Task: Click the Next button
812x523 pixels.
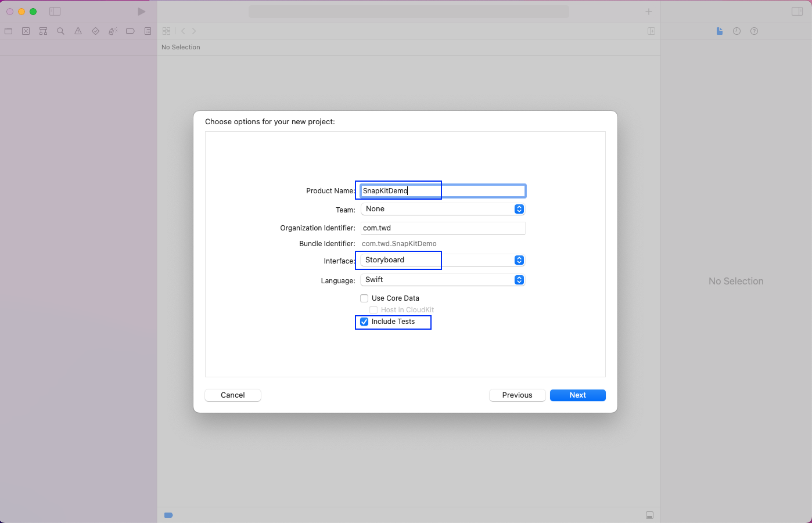Action: pyautogui.click(x=577, y=395)
